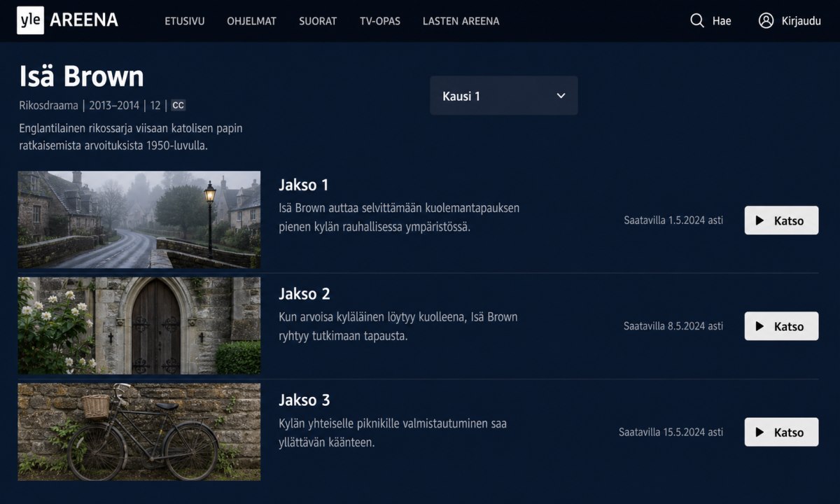The height and width of the screenshot is (504, 840).
Task: Open search via the magnifier icon
Action: [696, 21]
